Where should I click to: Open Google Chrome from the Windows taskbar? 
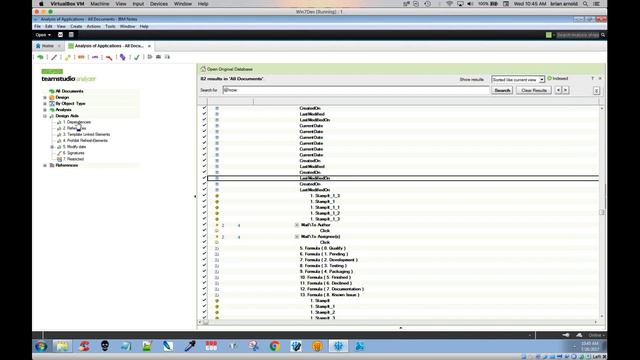pyautogui.click(x=275, y=346)
